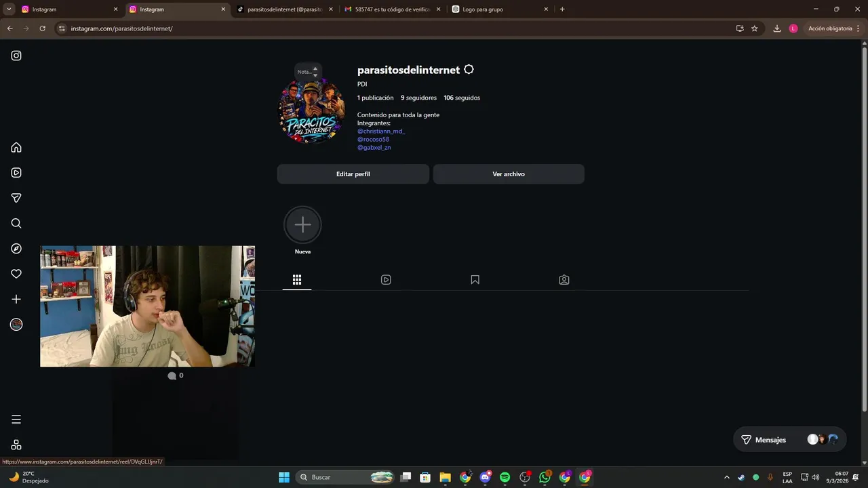The width and height of the screenshot is (868, 488).
Task: Open browser downloads
Action: click(x=777, y=28)
